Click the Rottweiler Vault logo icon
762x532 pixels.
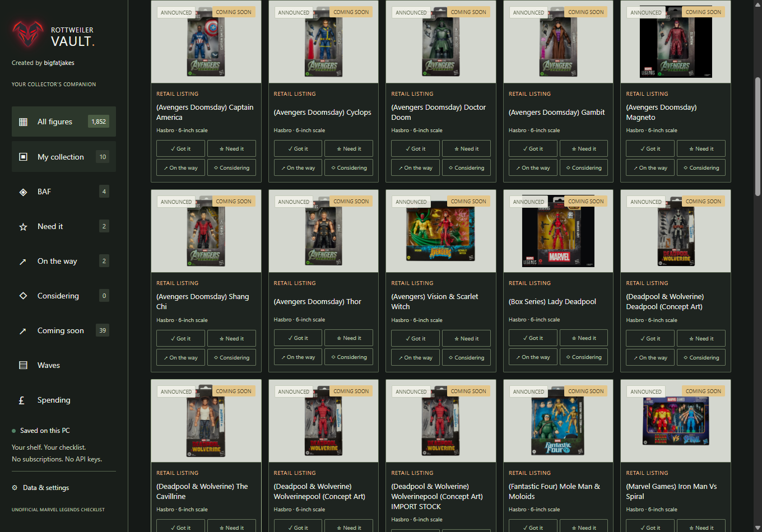point(28,34)
